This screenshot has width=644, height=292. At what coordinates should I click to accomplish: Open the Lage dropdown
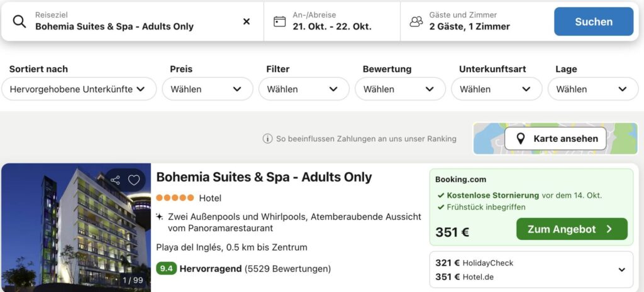[593, 89]
